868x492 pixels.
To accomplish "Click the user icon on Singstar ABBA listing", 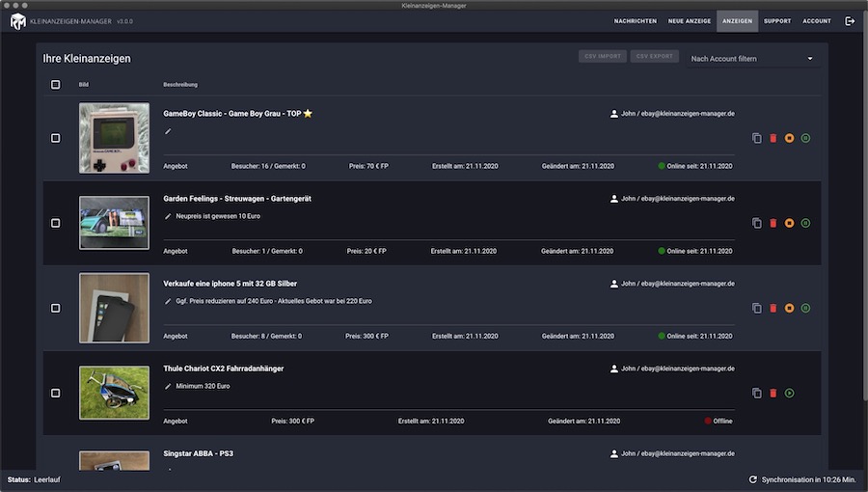I will [x=614, y=453].
